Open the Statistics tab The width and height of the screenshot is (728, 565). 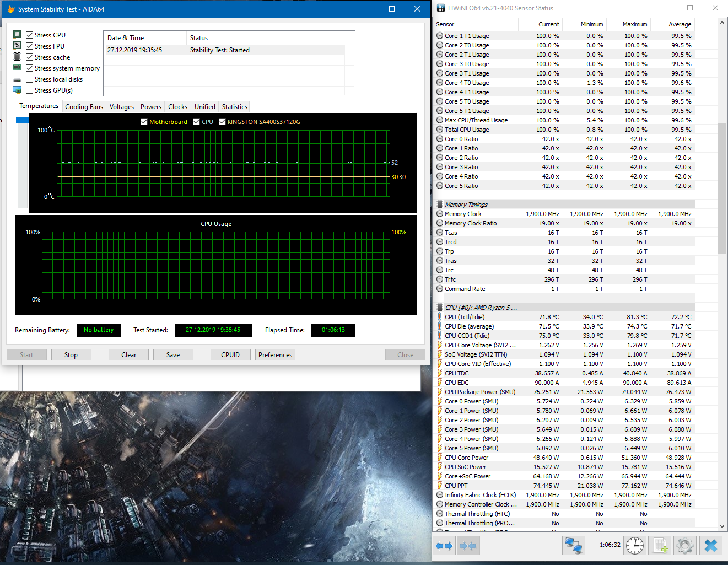pos(234,107)
